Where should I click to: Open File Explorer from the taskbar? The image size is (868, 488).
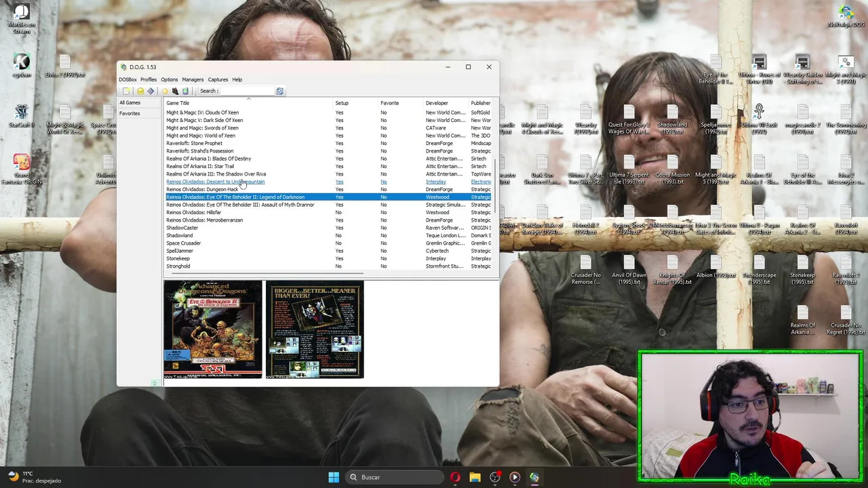click(475, 477)
